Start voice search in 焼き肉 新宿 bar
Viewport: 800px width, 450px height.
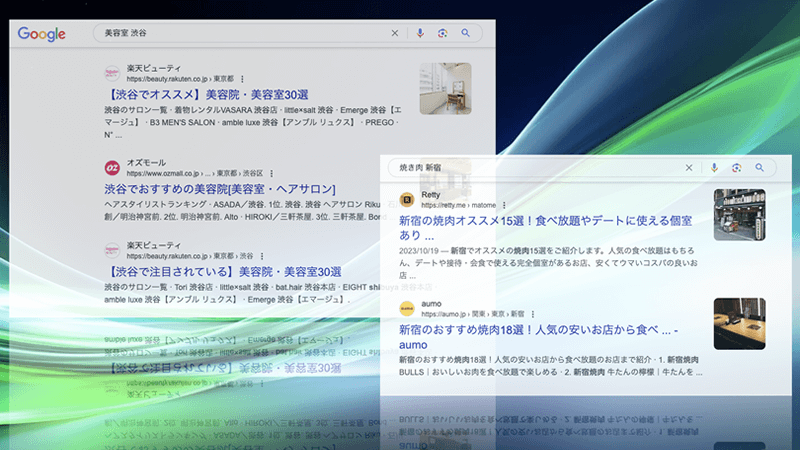[x=713, y=168]
